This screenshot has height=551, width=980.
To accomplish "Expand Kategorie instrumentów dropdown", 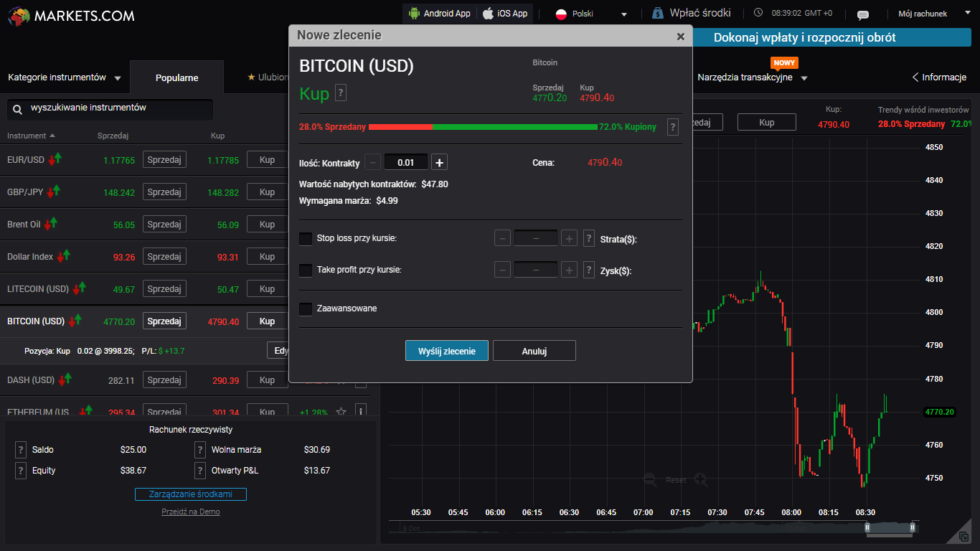I will [65, 77].
